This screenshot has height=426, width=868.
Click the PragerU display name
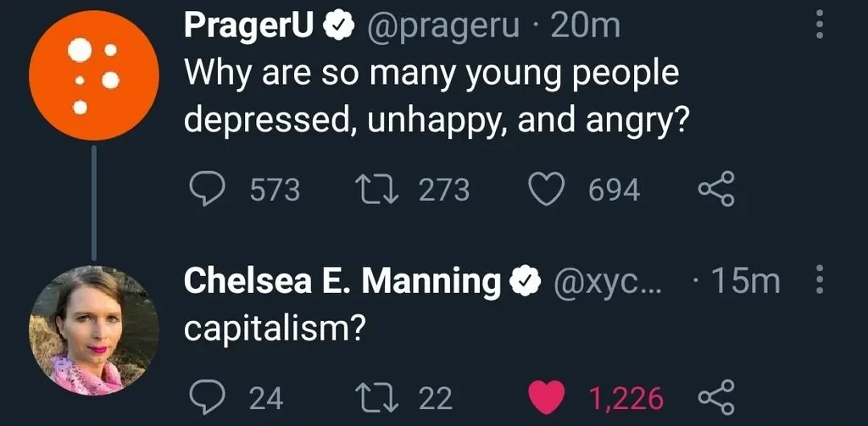(250, 27)
